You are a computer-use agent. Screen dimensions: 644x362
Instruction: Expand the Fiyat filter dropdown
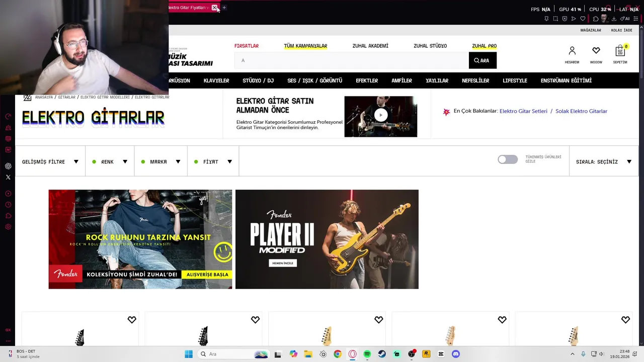point(213,162)
